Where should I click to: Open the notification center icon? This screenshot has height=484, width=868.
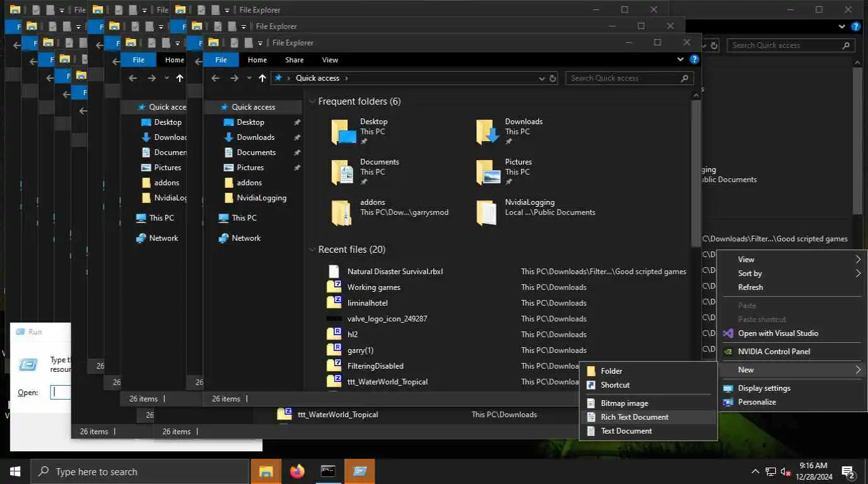click(848, 471)
